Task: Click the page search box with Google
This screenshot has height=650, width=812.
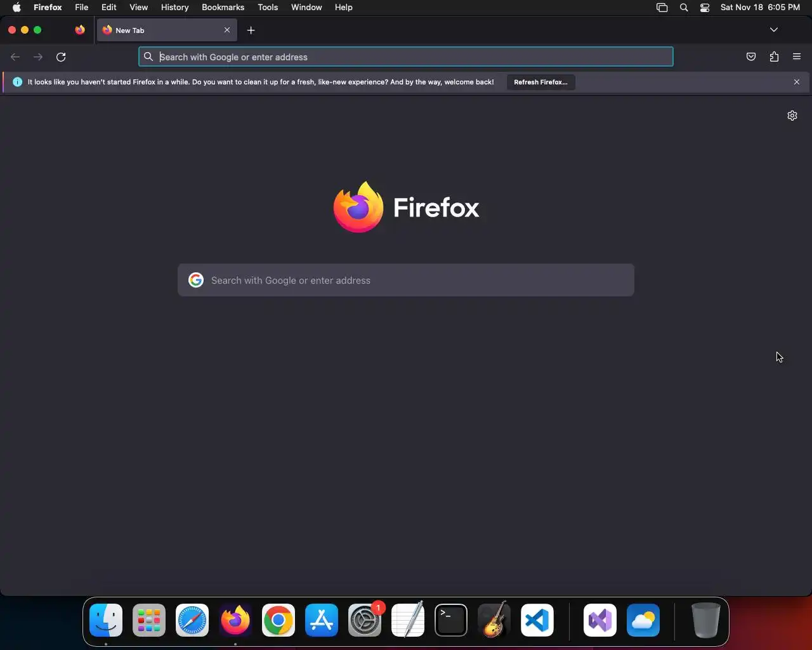Action: (x=406, y=280)
